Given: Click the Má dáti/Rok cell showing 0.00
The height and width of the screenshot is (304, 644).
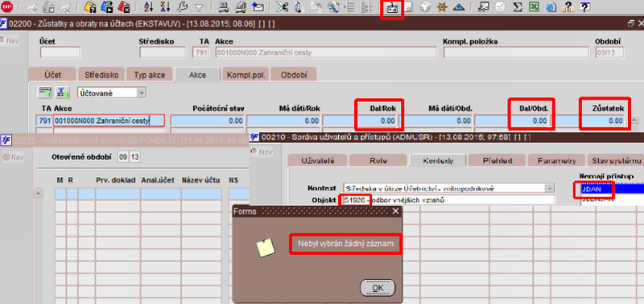Looking at the screenshot, I should [284, 121].
